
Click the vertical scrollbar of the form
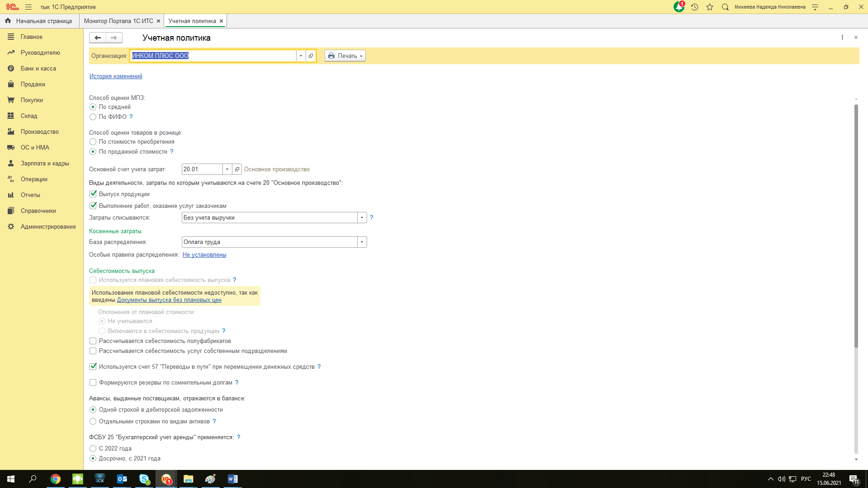tap(856, 226)
